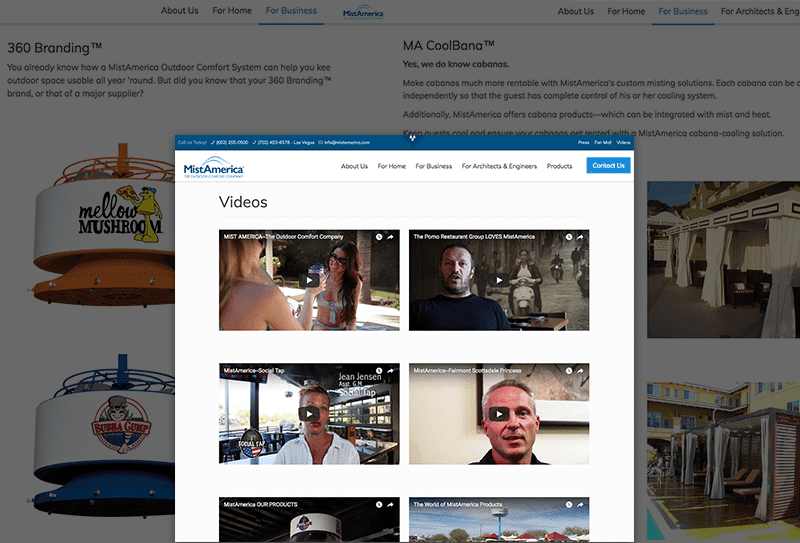This screenshot has height=543, width=800.
Task: Open About Us in the Videos page navigation
Action: [354, 166]
